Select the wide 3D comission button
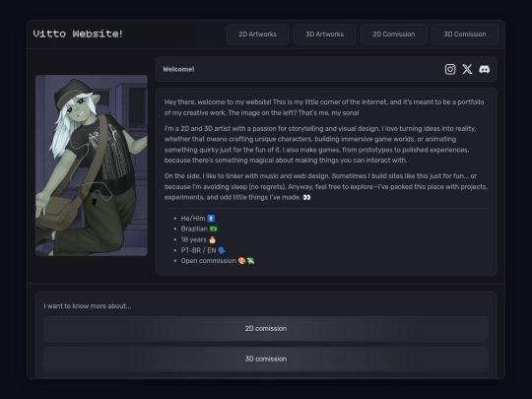 (266, 359)
